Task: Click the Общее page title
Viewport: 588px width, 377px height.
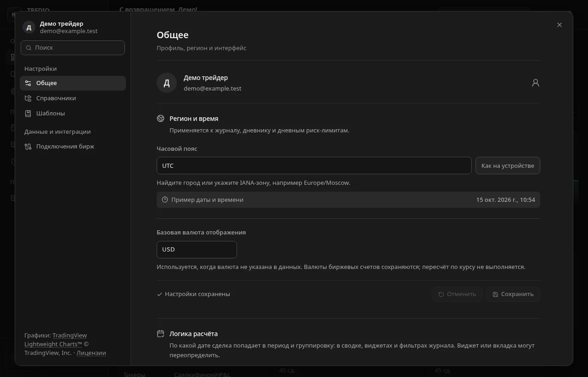Action: point(173,35)
